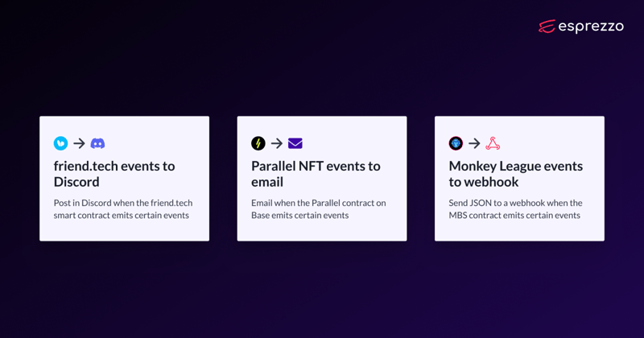This screenshot has width=644, height=338.
Task: Select the Parallel contract description text
Action: (x=319, y=209)
